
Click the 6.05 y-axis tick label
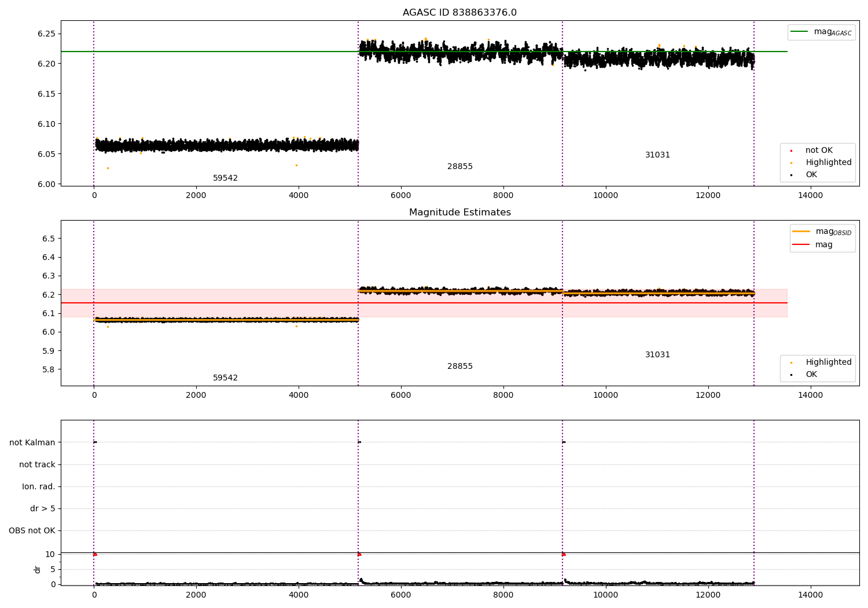(x=46, y=154)
